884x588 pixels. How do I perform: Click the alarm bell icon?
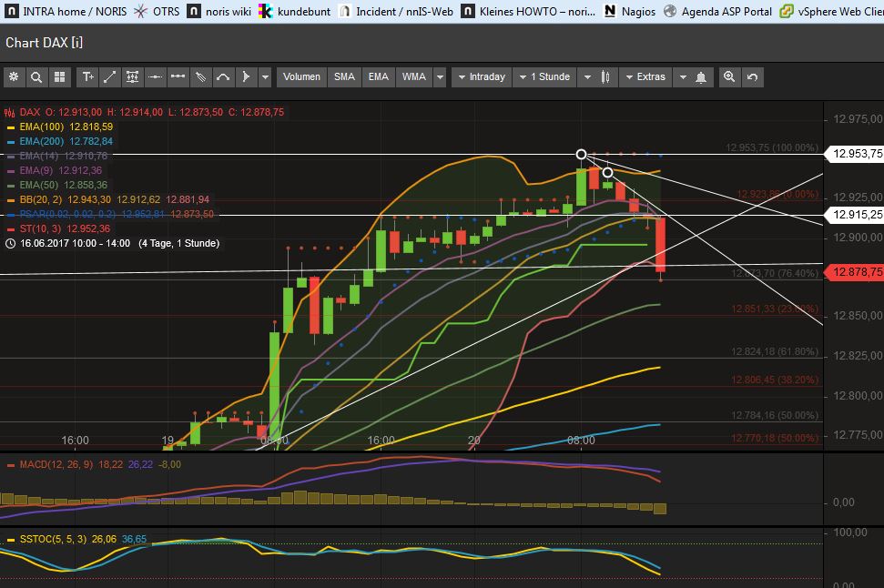pyautogui.click(x=701, y=77)
